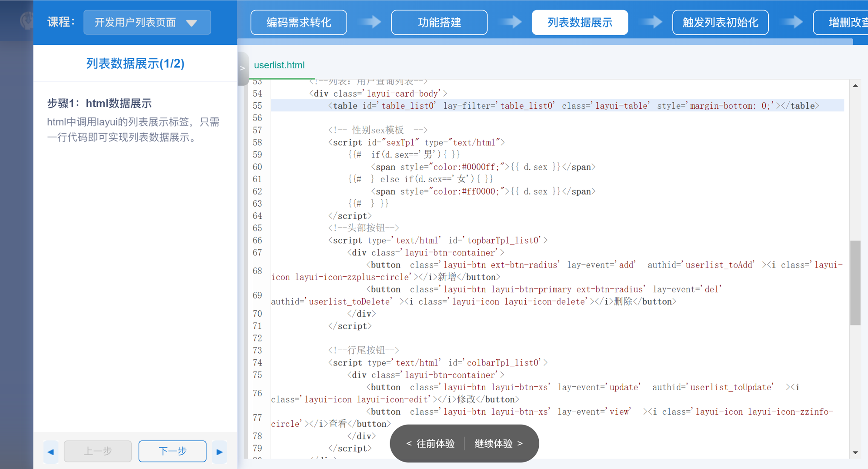This screenshot has height=469, width=868.
Task: Click the highlighted table_list0 code on line 55
Action: point(574,106)
